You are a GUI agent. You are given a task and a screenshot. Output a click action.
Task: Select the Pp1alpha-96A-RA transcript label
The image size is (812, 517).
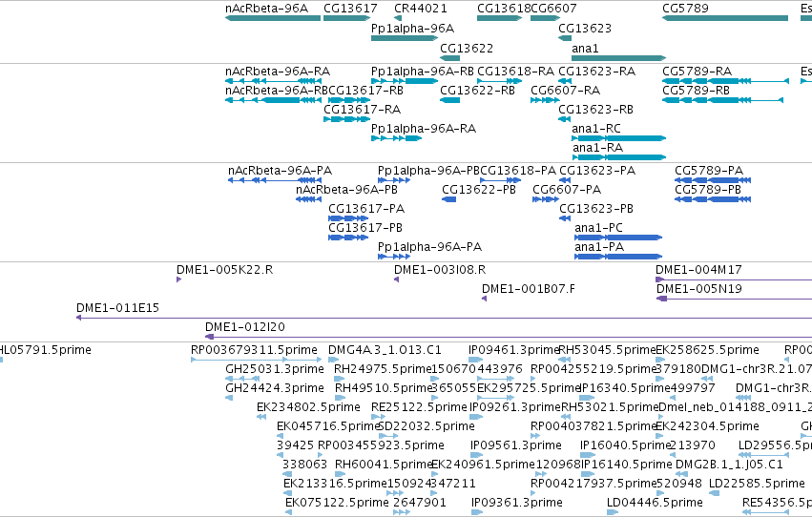(x=423, y=129)
